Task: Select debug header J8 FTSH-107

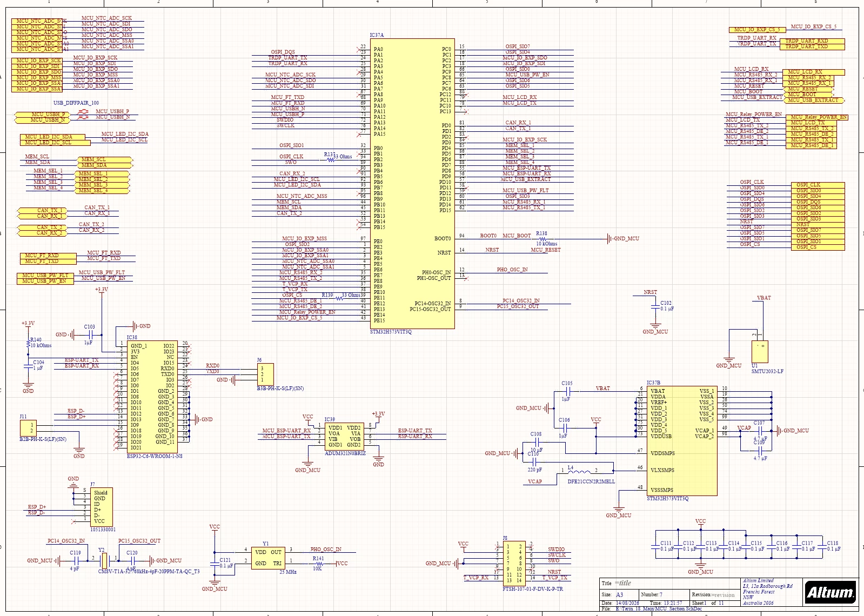Action: (x=514, y=563)
